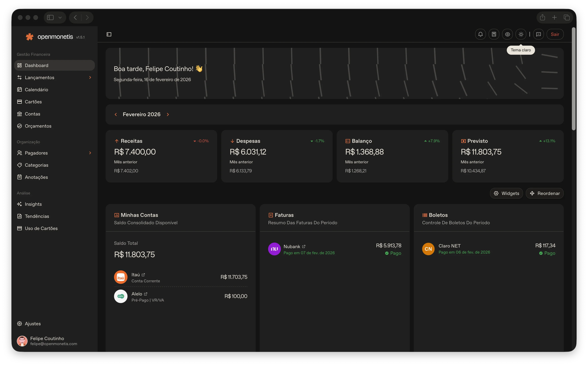Toggle privacy mode with the eye icon
588x366 pixels.
507,34
